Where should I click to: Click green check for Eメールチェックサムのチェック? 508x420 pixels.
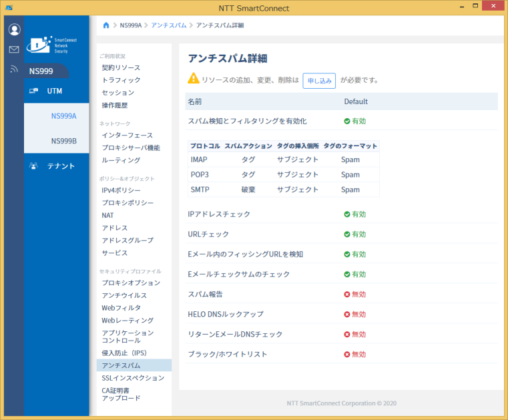(x=346, y=274)
